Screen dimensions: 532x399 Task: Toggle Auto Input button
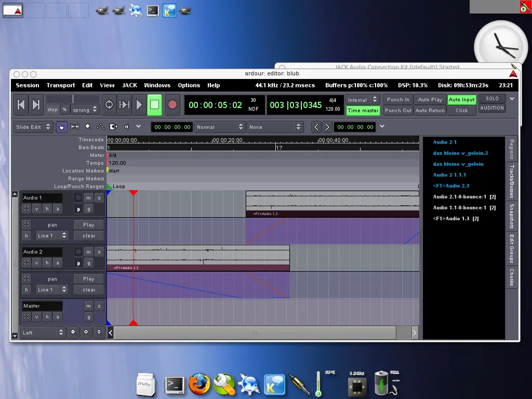[461, 99]
